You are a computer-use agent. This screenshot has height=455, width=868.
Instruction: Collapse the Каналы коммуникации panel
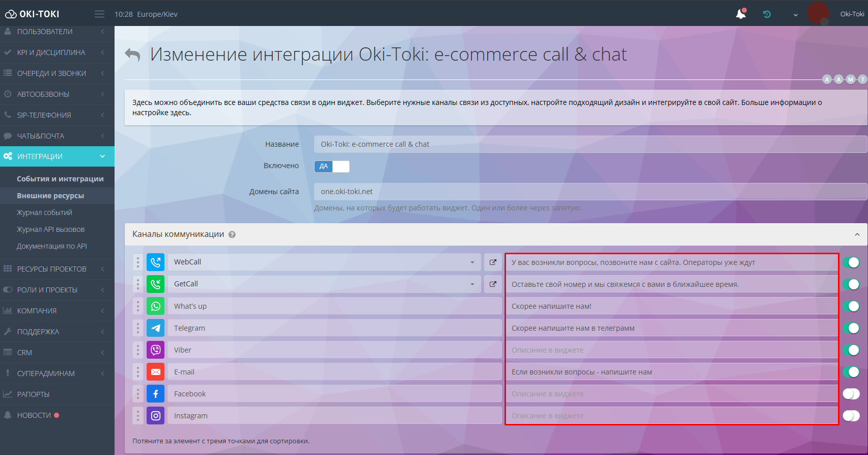[857, 235]
